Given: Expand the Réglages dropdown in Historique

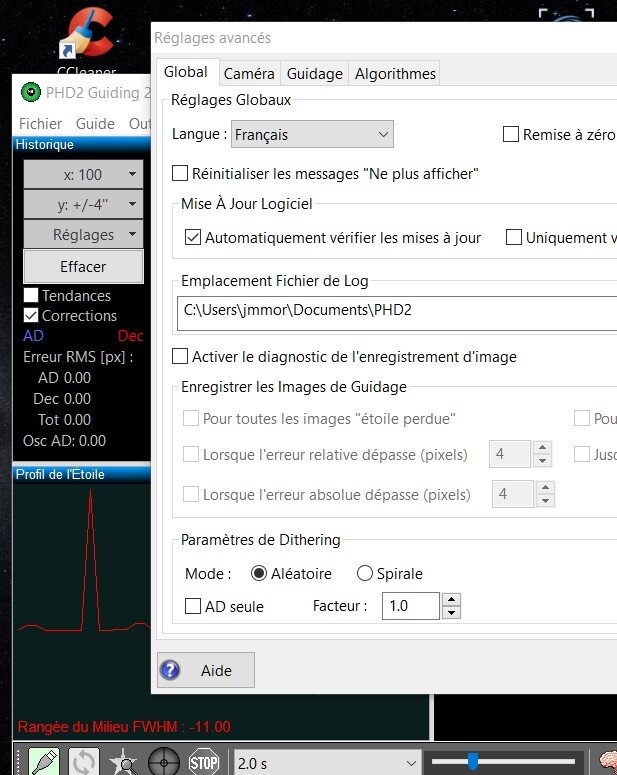Looking at the screenshot, I should tap(84, 234).
